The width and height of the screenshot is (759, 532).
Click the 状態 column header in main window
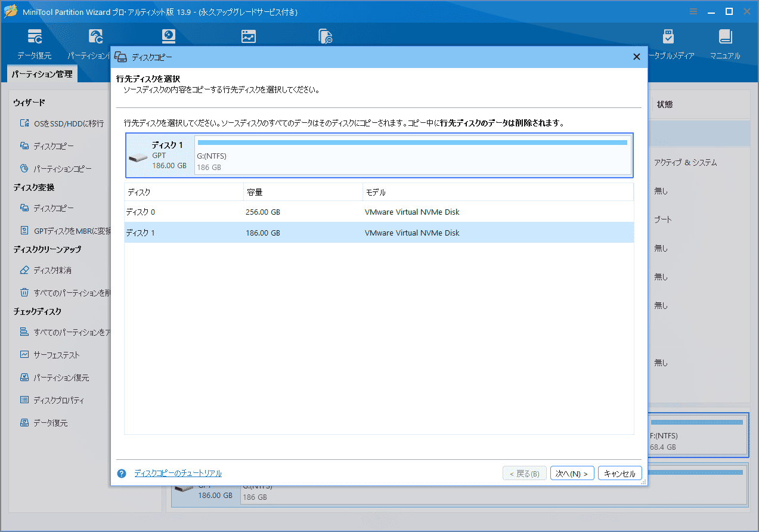click(x=665, y=104)
